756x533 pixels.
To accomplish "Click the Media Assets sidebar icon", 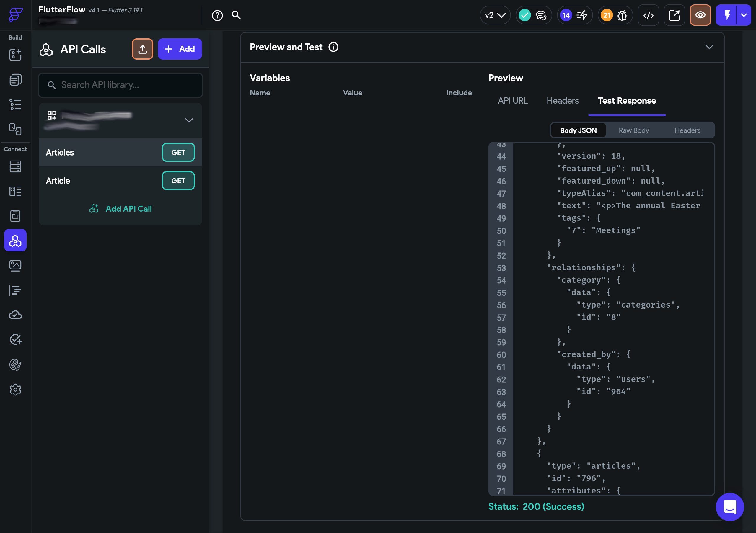I will tap(15, 265).
